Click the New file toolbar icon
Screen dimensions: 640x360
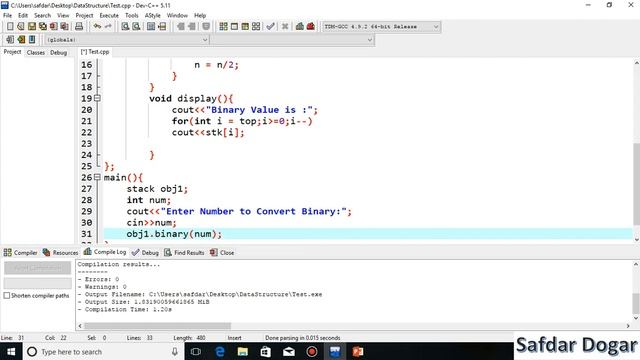[x=10, y=27]
